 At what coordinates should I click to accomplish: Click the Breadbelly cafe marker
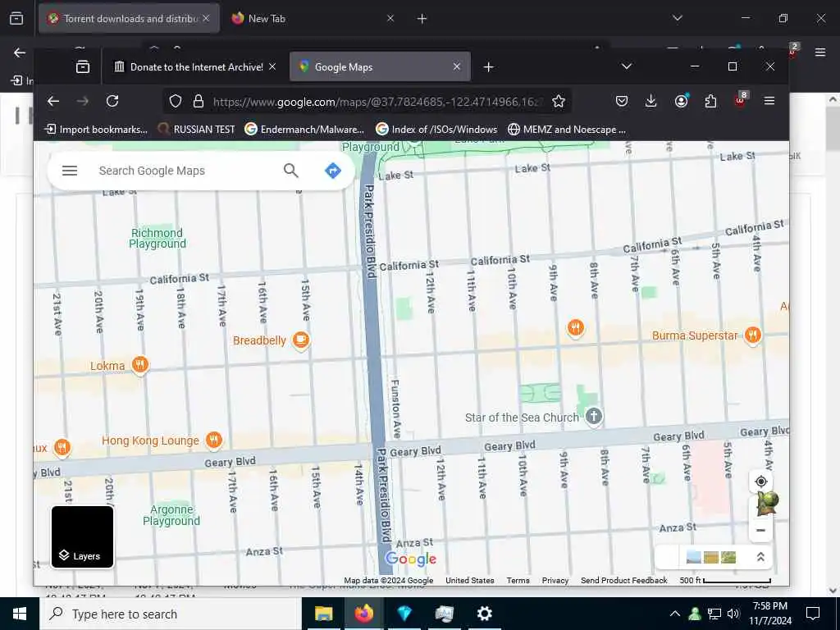301,340
